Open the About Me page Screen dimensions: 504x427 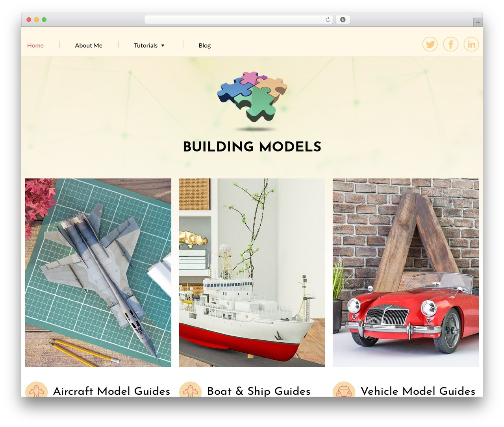[x=89, y=45]
